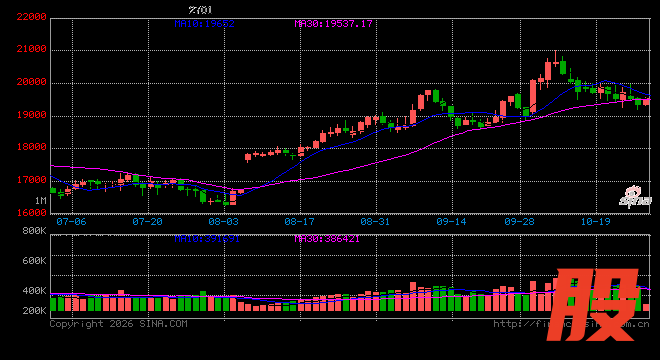The height and width of the screenshot is (360, 660).
Task: Pick the 09-14 date label
Action: pyautogui.click(x=452, y=221)
